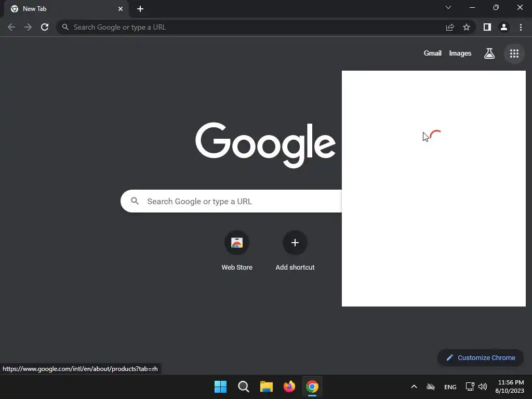Open network status tray icon
The height and width of the screenshot is (399, 532).
click(470, 387)
